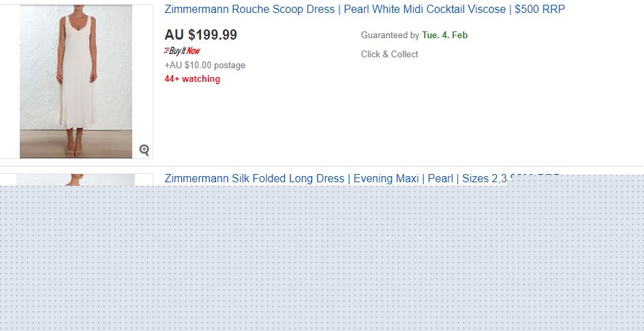Click the +AU $10.00 postage text
The height and width of the screenshot is (331, 644).
click(204, 66)
